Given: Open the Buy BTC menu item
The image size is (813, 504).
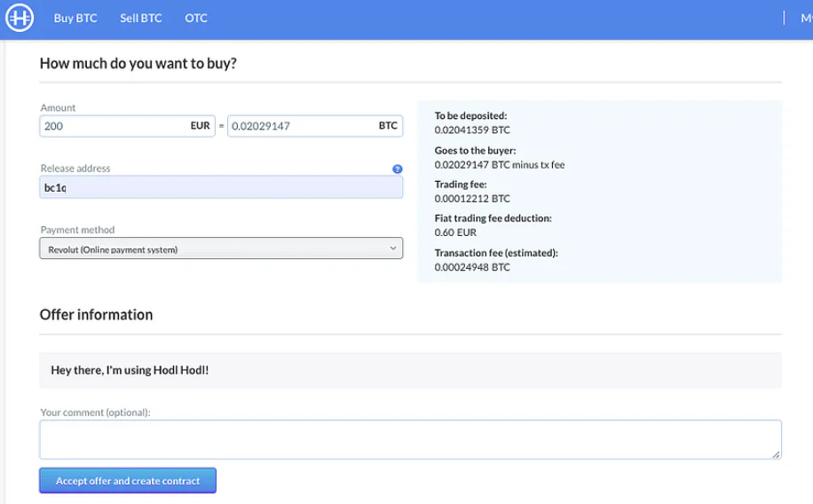Looking at the screenshot, I should 75,18.
